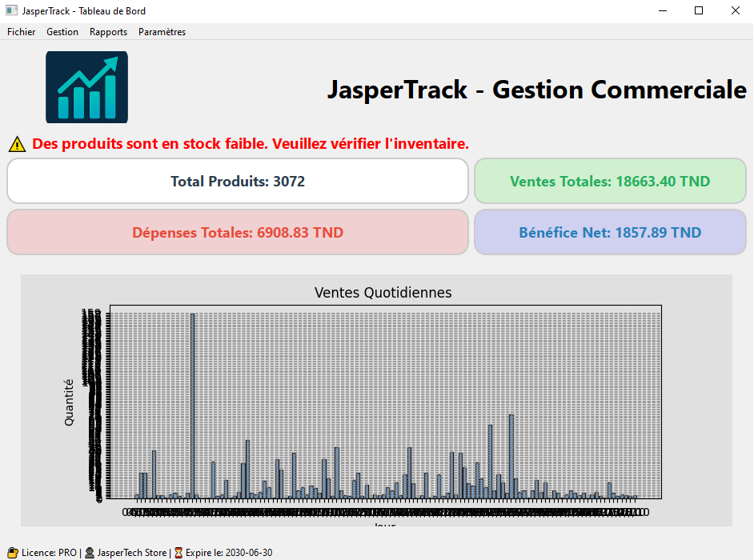The height and width of the screenshot is (560, 754).
Task: Maximize the JasperTrack window
Action: [x=699, y=10]
